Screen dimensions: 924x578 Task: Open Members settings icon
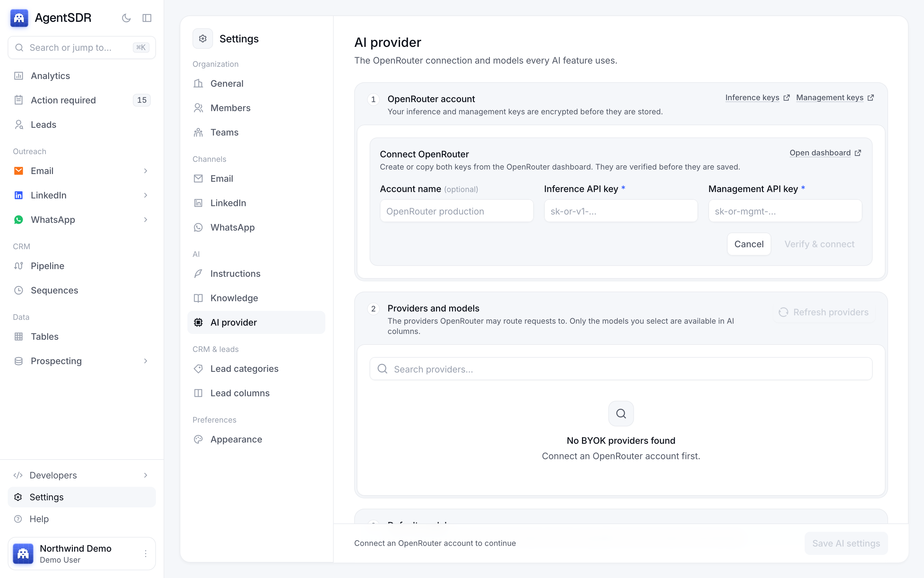pos(198,108)
